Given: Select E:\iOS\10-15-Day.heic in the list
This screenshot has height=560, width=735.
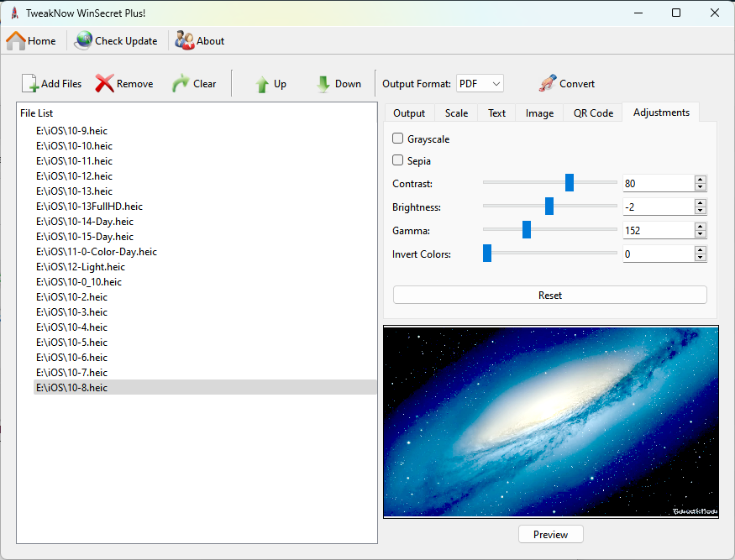Looking at the screenshot, I should tap(85, 236).
